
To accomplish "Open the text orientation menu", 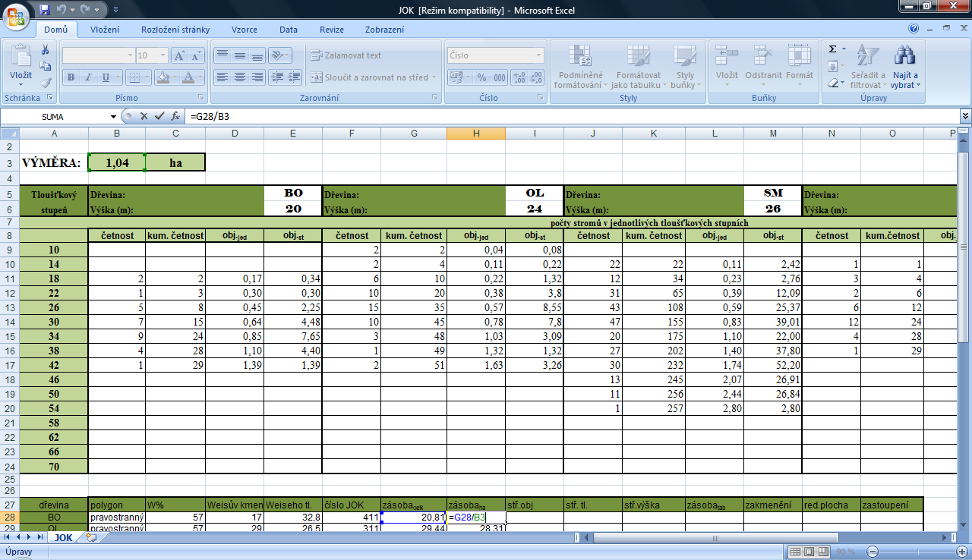I will pos(281,55).
